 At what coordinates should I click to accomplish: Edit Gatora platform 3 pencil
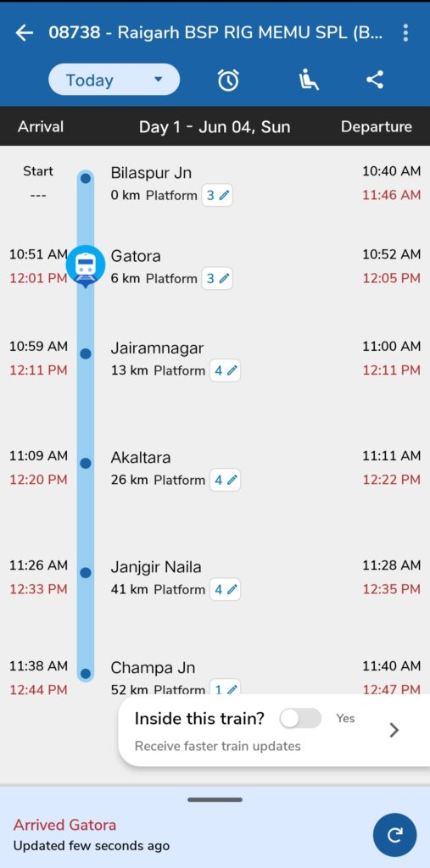coord(217,278)
